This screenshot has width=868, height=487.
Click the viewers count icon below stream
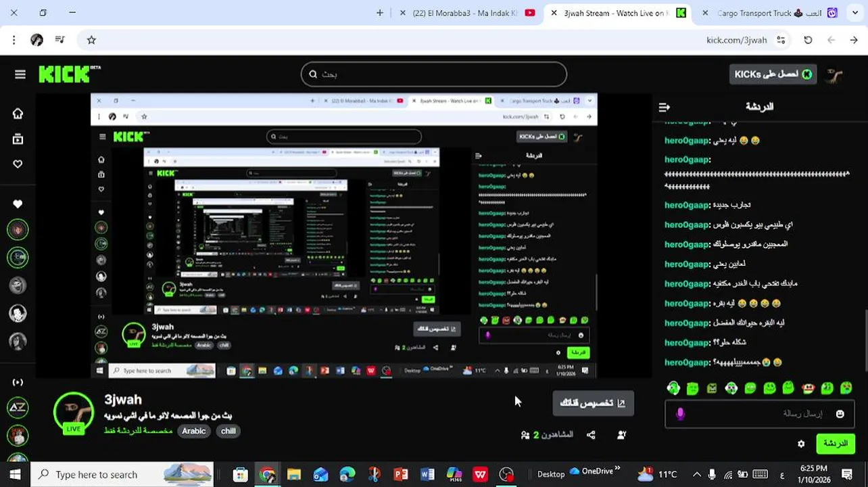525,435
